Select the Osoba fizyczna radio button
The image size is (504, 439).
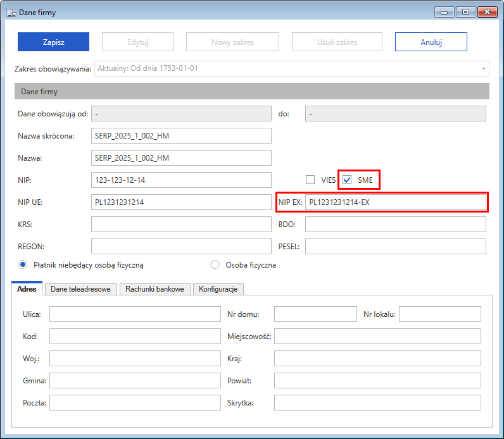click(215, 265)
